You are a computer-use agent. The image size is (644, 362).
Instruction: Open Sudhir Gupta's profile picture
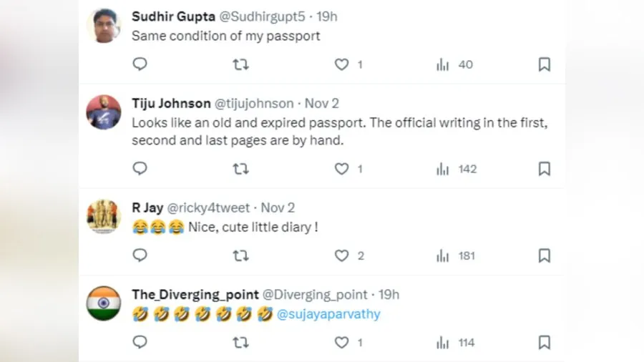104,26
